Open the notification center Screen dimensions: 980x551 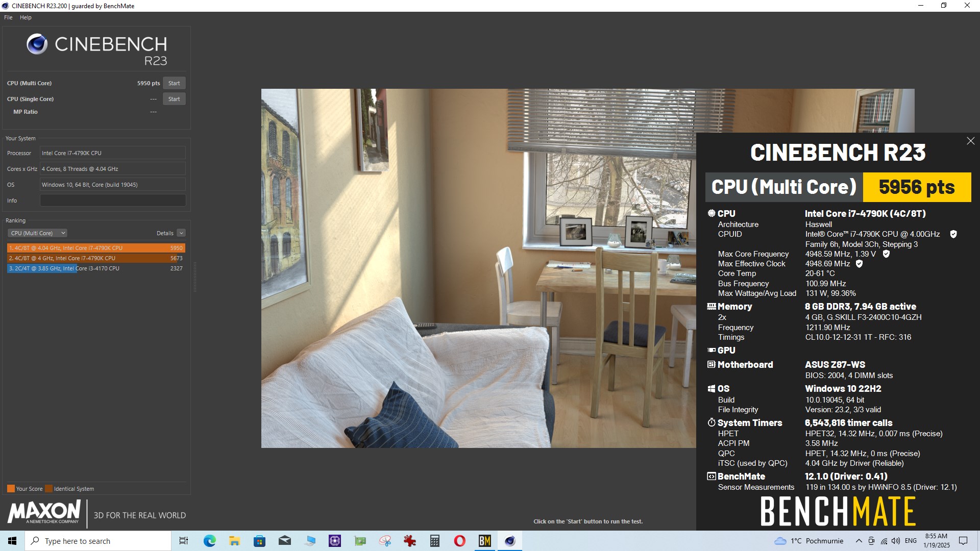(x=963, y=541)
